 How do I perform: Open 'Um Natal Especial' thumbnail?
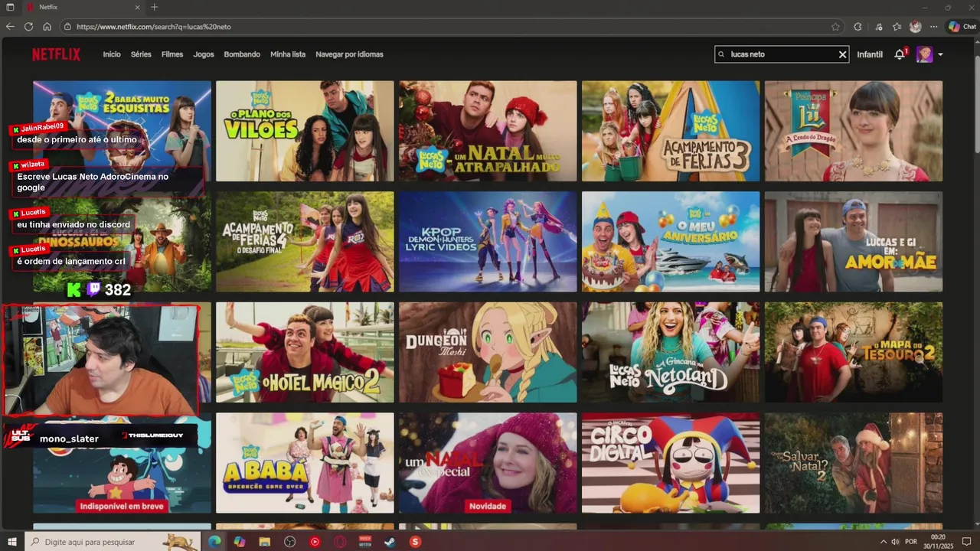pos(488,463)
